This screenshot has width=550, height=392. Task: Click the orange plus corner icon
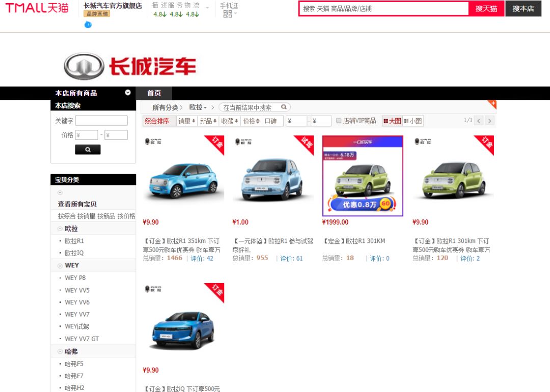tap(493, 103)
